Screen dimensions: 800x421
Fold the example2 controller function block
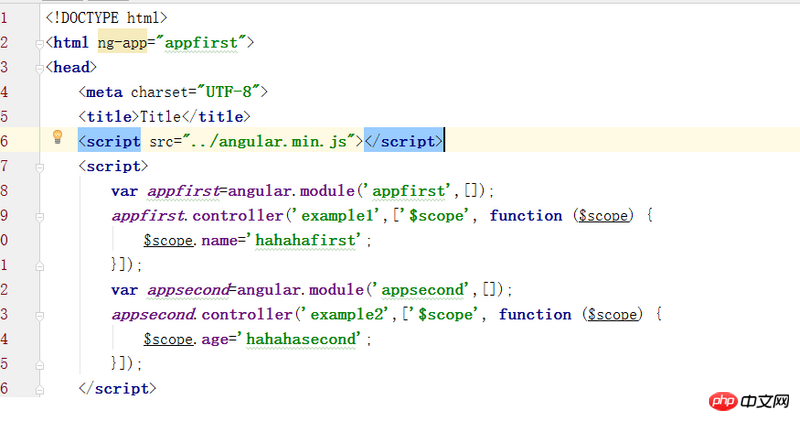(39, 316)
